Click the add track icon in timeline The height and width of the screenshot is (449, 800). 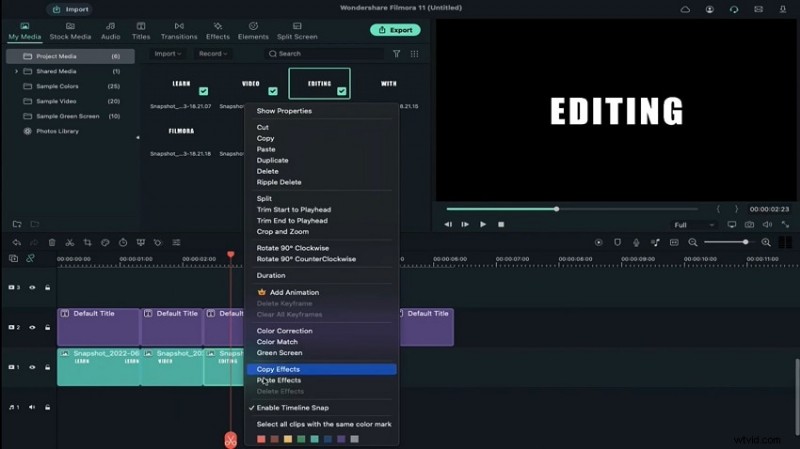(x=13, y=259)
